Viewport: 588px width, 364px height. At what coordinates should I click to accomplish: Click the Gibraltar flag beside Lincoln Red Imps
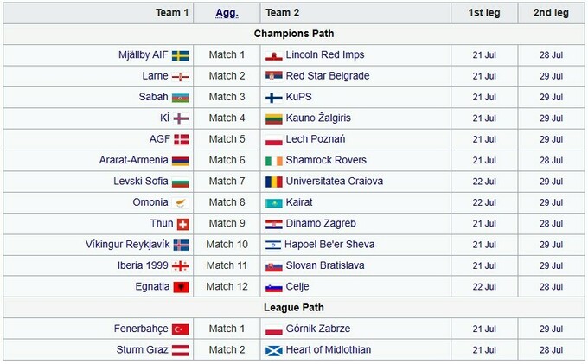coord(274,55)
